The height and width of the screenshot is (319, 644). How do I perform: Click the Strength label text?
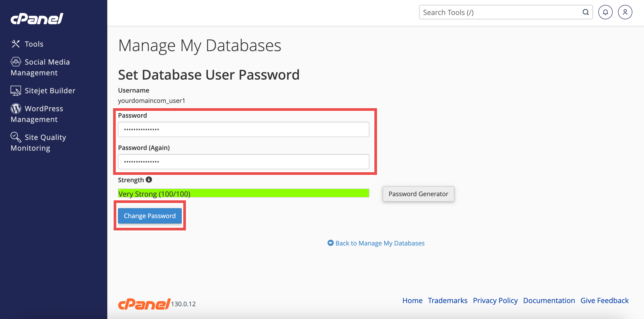pyautogui.click(x=131, y=180)
